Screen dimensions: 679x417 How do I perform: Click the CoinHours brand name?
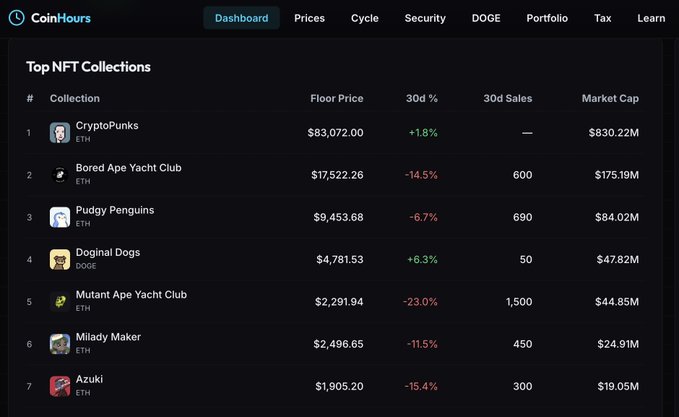[61, 18]
